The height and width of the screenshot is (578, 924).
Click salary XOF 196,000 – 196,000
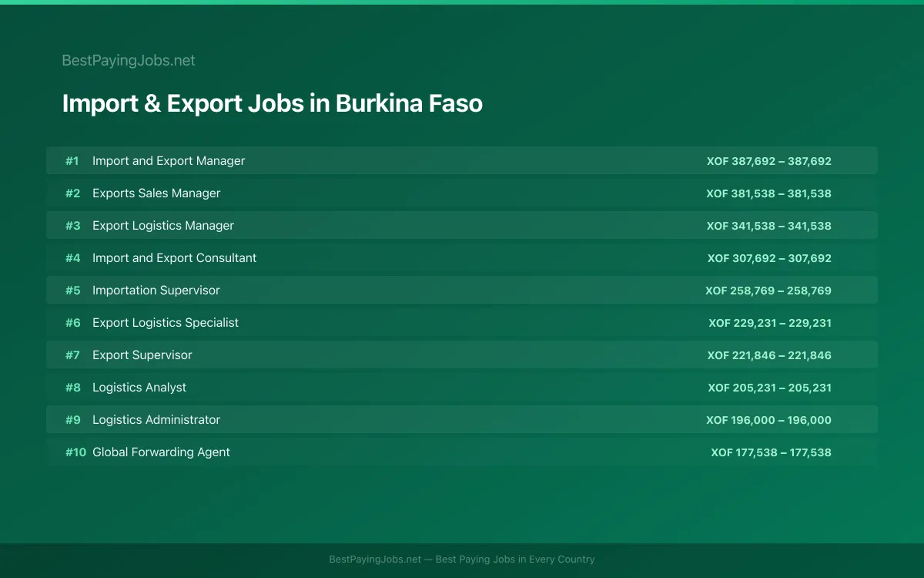click(769, 420)
